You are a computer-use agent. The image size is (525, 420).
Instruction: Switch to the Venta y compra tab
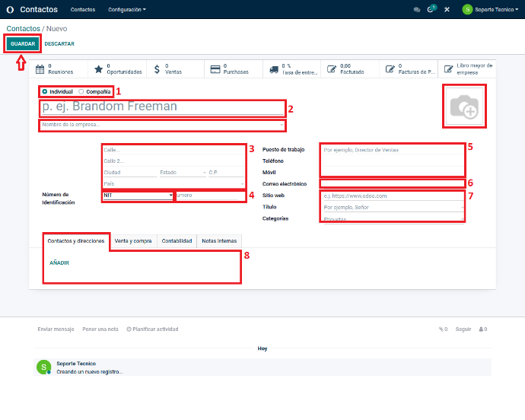pos(132,240)
